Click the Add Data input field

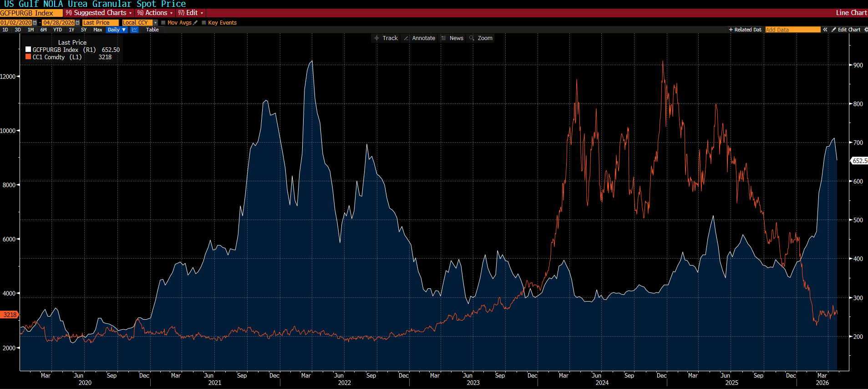coord(792,30)
